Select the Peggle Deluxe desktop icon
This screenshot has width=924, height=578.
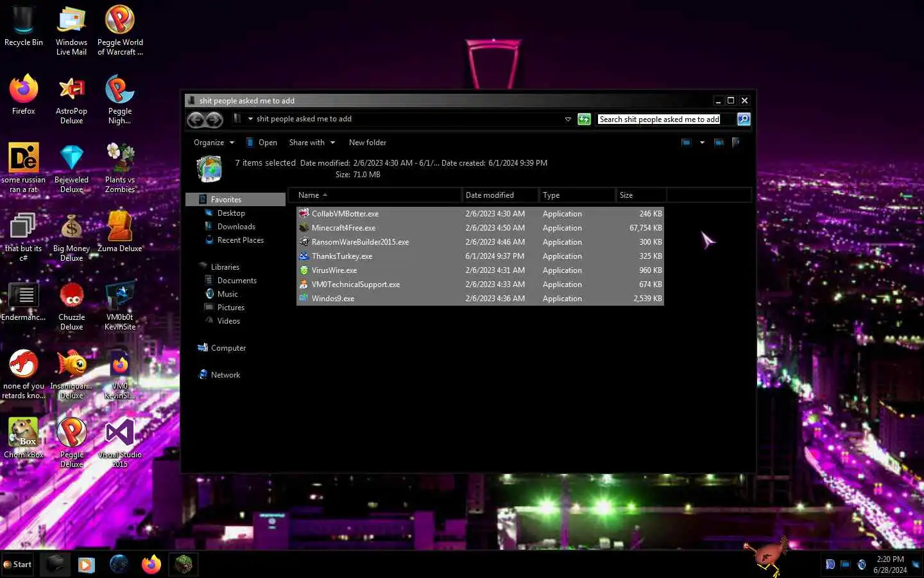(x=71, y=443)
